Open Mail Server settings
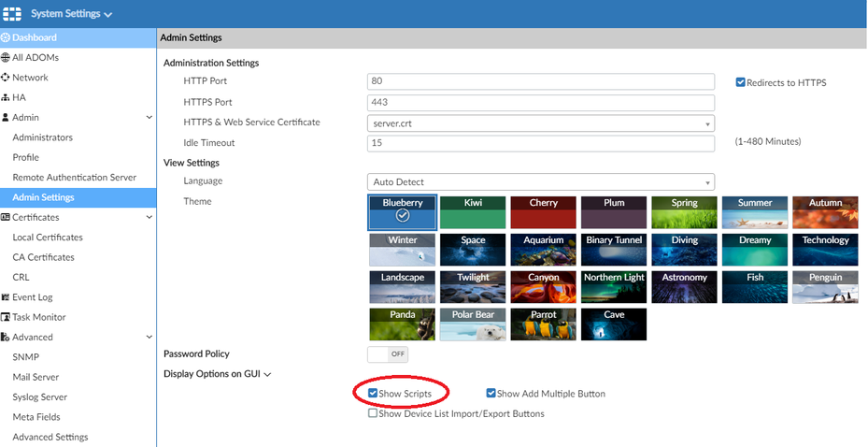 (x=78, y=377)
